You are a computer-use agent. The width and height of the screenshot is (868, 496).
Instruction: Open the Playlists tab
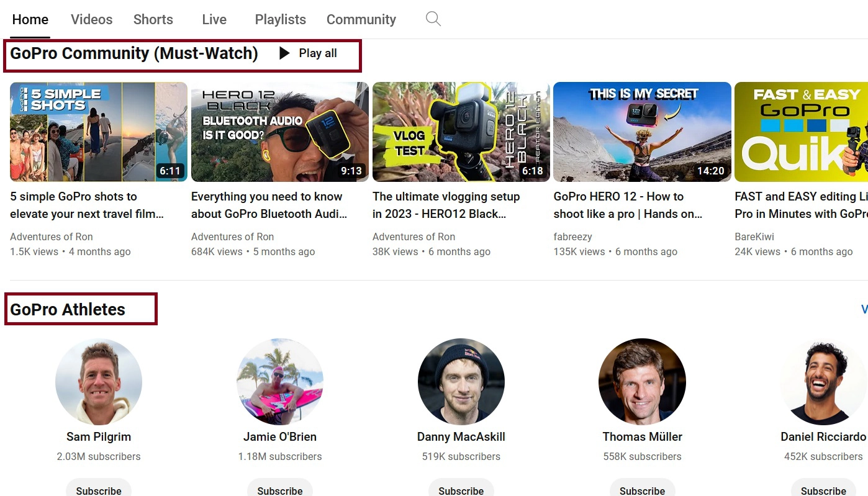click(281, 19)
